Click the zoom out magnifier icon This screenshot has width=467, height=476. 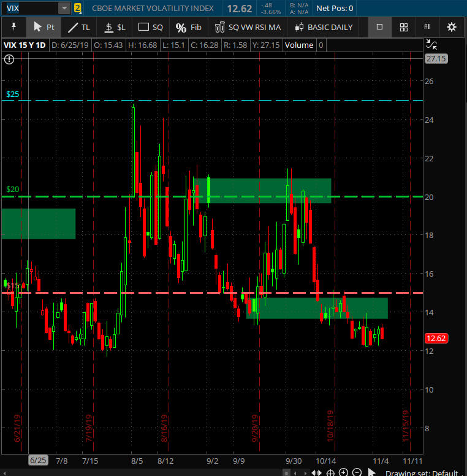click(x=357, y=472)
